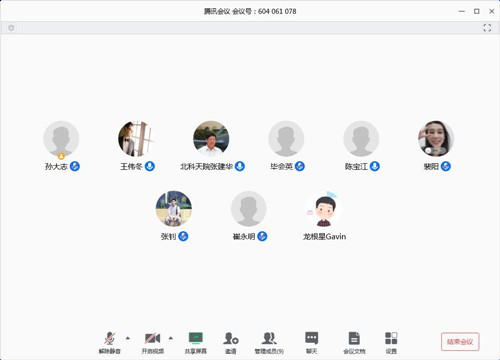The height and width of the screenshot is (360, 500).
Task: Click the unmute microphone icon (解除静音)
Action: (x=110, y=338)
